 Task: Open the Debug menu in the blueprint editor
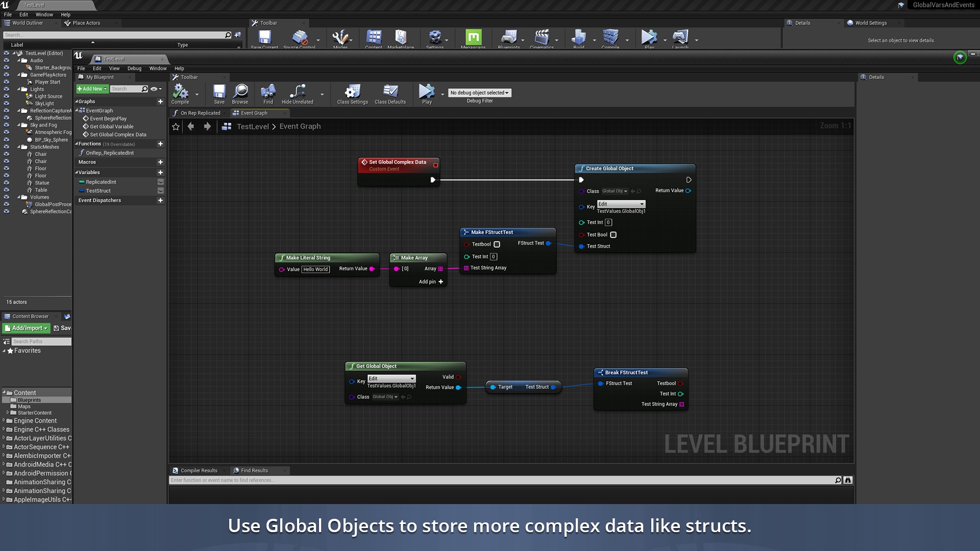pos(134,68)
